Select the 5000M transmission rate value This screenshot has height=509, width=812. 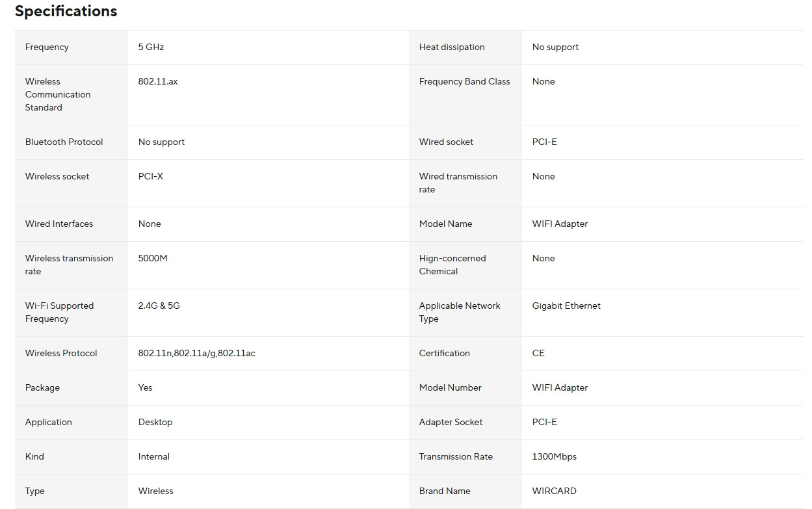[153, 259]
